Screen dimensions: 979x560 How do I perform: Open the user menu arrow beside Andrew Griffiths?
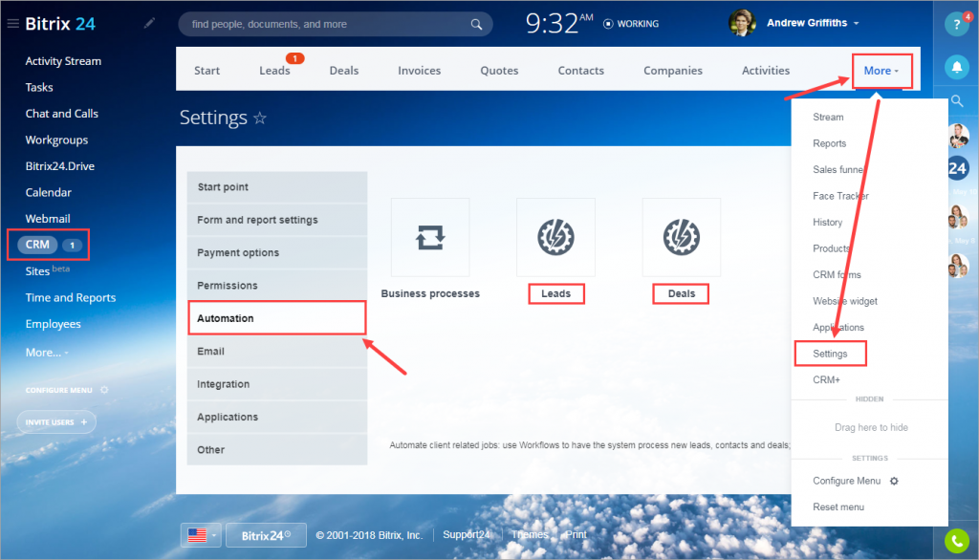click(857, 23)
